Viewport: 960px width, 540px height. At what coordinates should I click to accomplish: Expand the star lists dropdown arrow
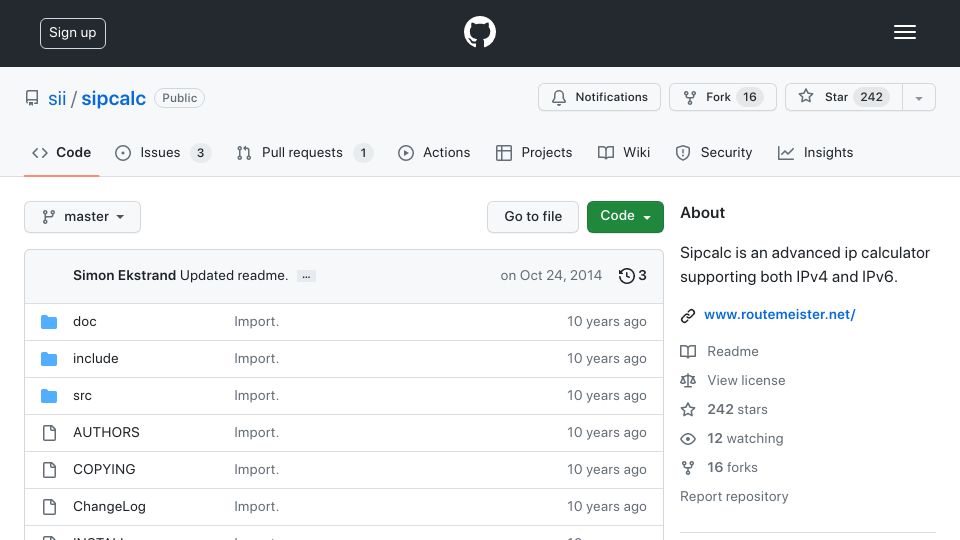pos(918,98)
